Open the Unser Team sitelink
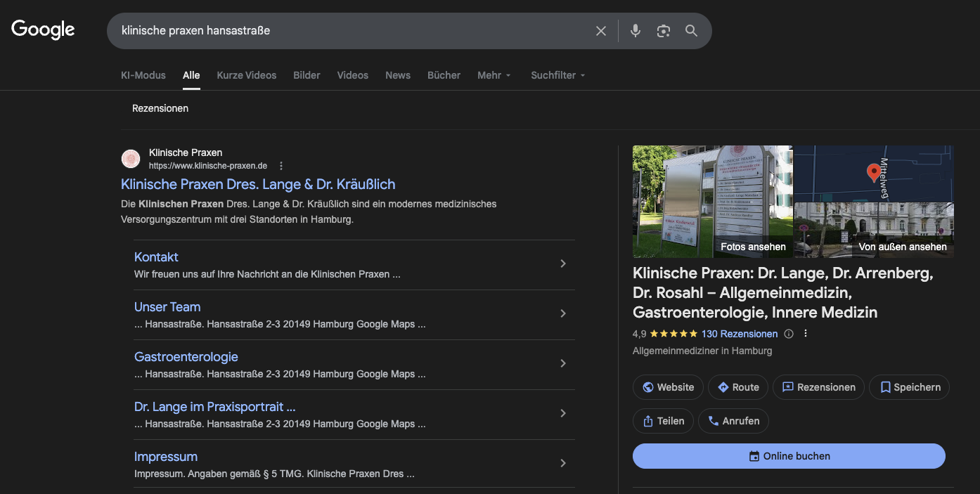 pyautogui.click(x=167, y=307)
